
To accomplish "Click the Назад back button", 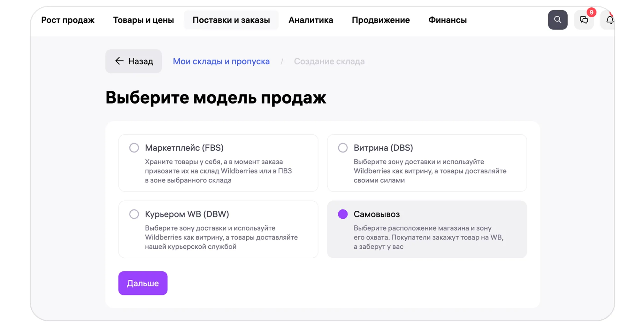I will pos(134,61).
